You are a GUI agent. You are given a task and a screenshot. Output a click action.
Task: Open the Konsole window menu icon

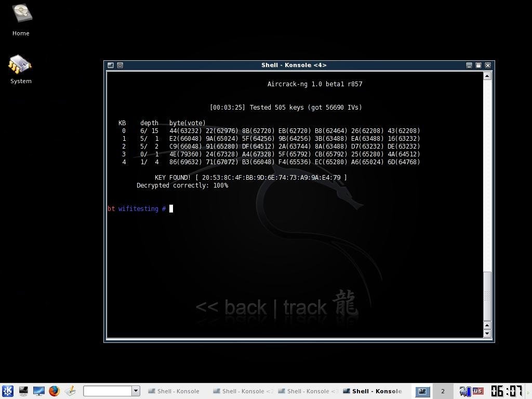(110, 65)
